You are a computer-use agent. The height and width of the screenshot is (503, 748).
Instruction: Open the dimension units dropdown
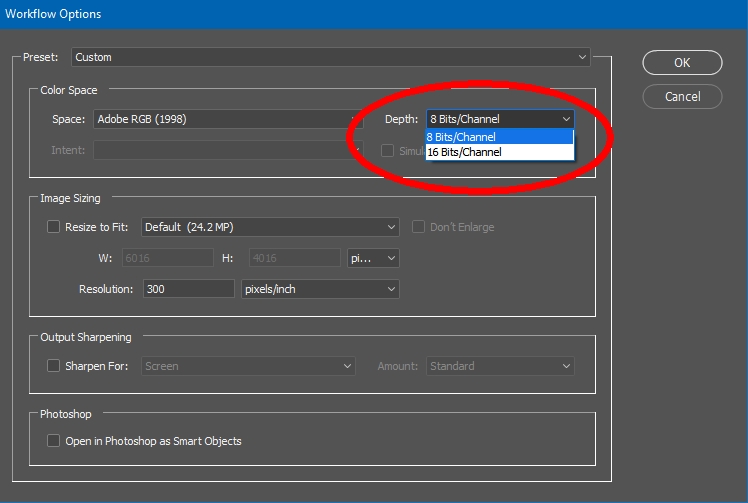[373, 258]
